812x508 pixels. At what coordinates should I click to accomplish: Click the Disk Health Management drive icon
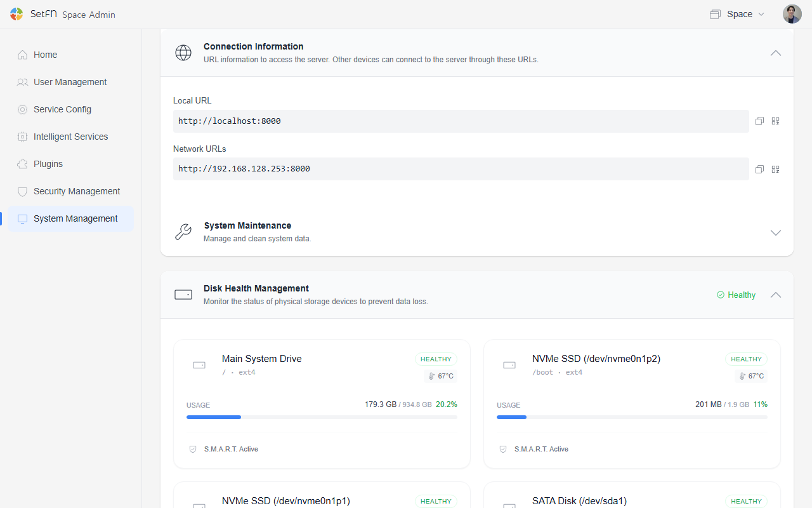(183, 295)
